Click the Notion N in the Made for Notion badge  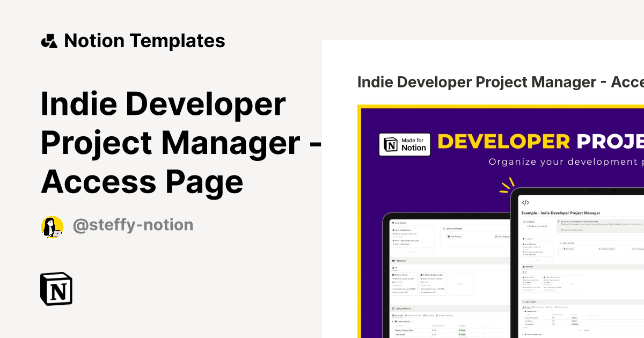point(390,144)
